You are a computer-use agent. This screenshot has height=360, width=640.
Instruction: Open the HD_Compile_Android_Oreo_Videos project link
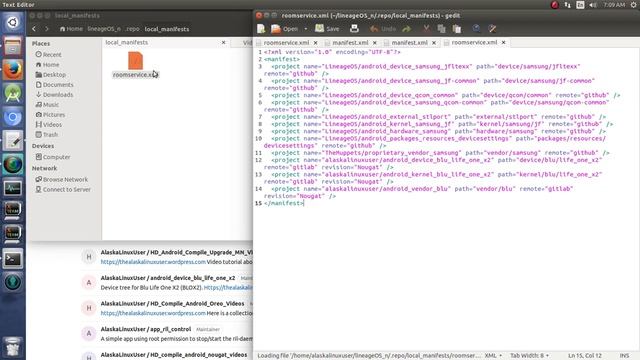point(172,304)
